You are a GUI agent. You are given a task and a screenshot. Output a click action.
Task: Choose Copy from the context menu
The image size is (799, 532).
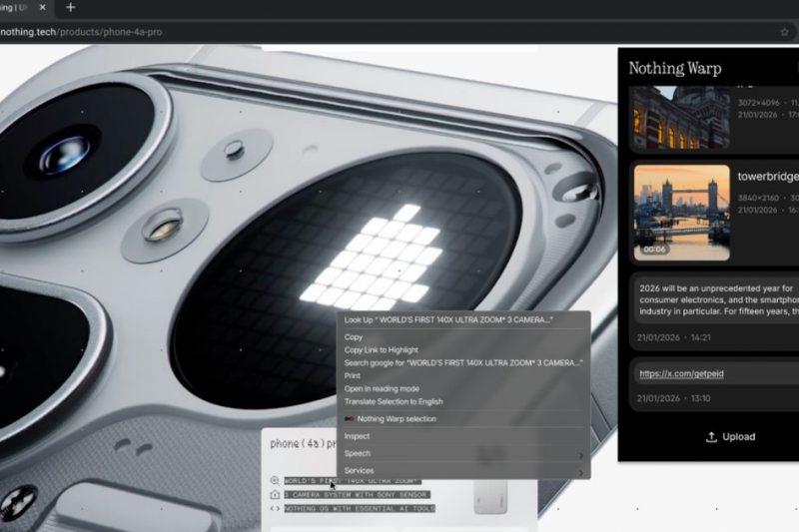pos(354,337)
